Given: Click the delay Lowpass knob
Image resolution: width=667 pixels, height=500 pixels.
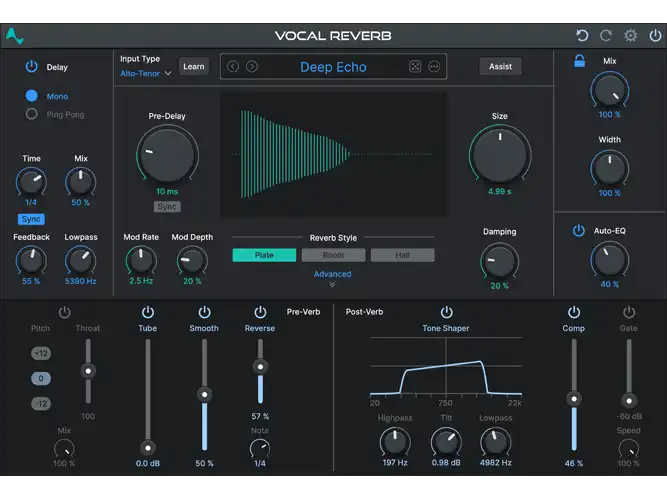Looking at the screenshot, I should coord(80,260).
